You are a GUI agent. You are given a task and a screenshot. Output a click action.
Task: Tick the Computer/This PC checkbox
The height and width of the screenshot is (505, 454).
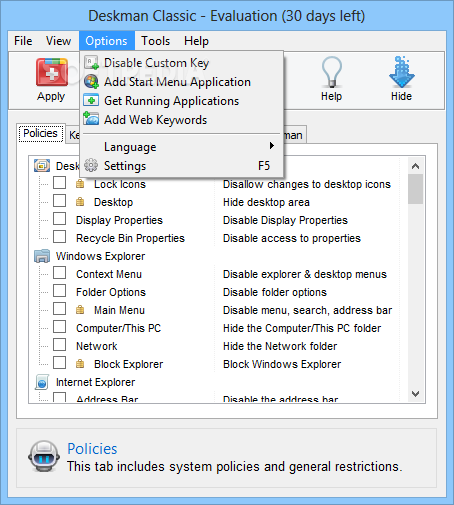(59, 327)
